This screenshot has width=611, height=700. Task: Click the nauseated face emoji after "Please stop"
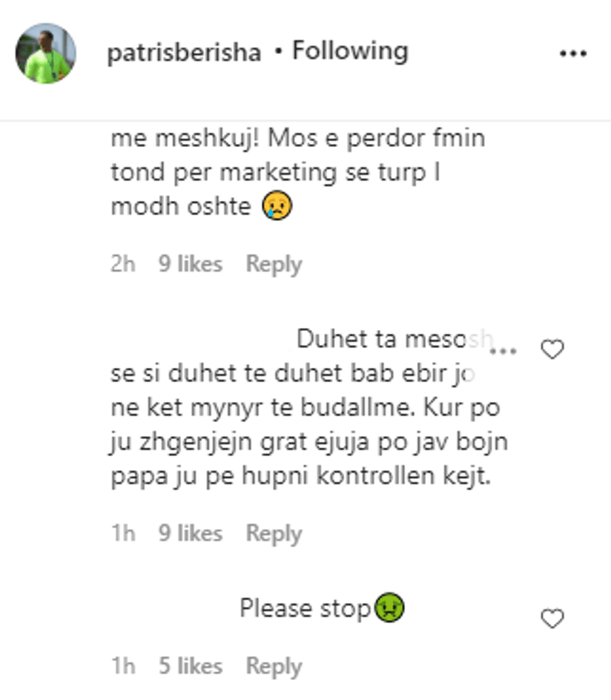(390, 608)
